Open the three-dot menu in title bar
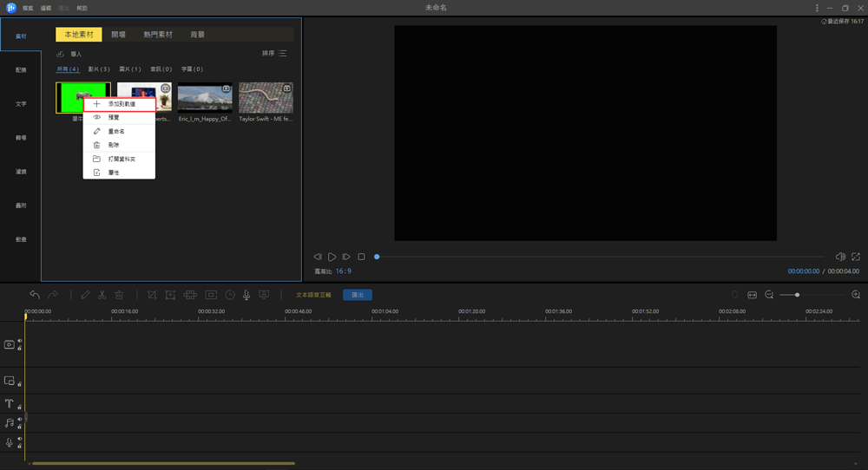The width and height of the screenshot is (868, 470). click(x=817, y=8)
